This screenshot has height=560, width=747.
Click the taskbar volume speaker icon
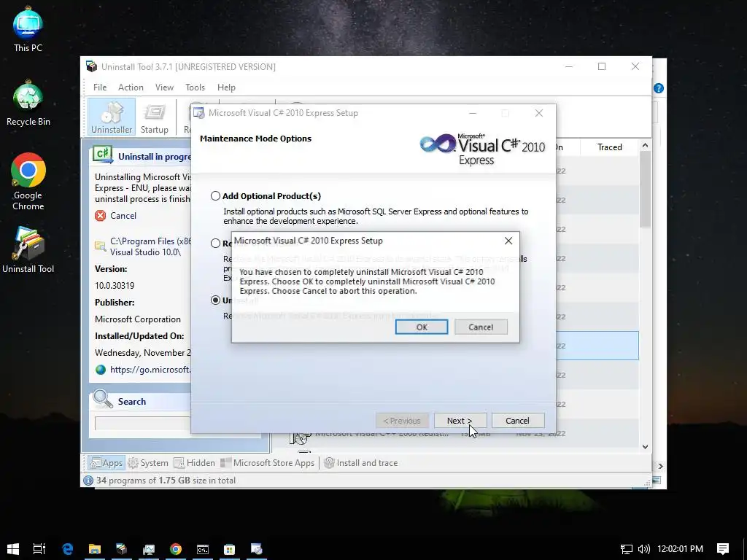tap(643, 549)
